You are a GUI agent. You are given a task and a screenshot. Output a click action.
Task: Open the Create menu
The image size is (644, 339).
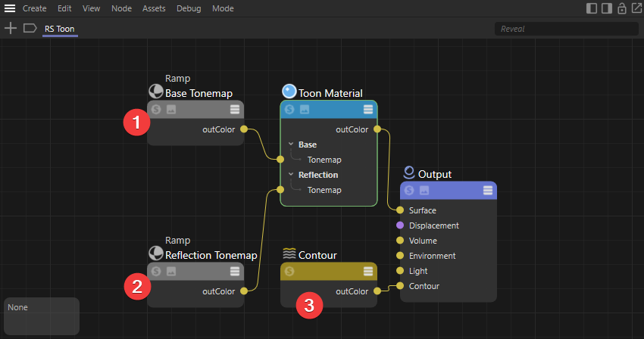(35, 8)
